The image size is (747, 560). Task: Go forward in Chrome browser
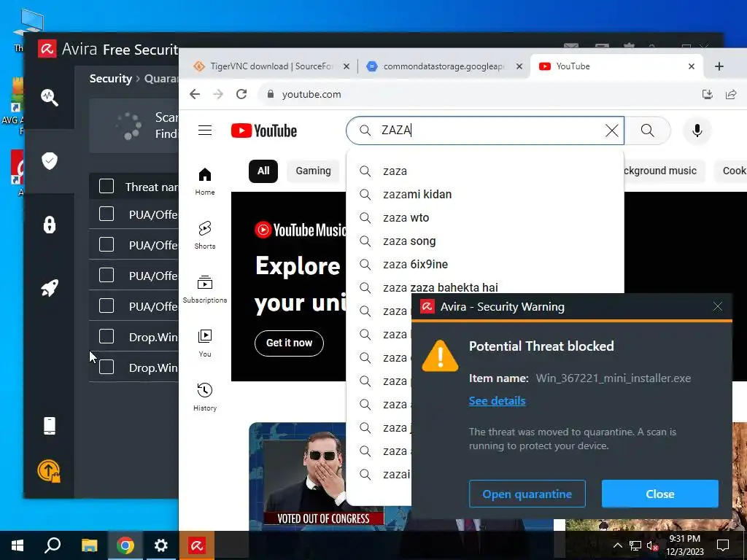[x=218, y=94]
